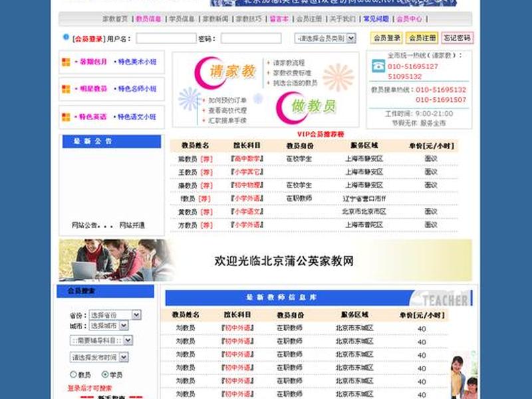The width and height of the screenshot is (532, 399).
Task: Click the 北京市北京市区 cell in the VIP table
Action: click(364, 211)
